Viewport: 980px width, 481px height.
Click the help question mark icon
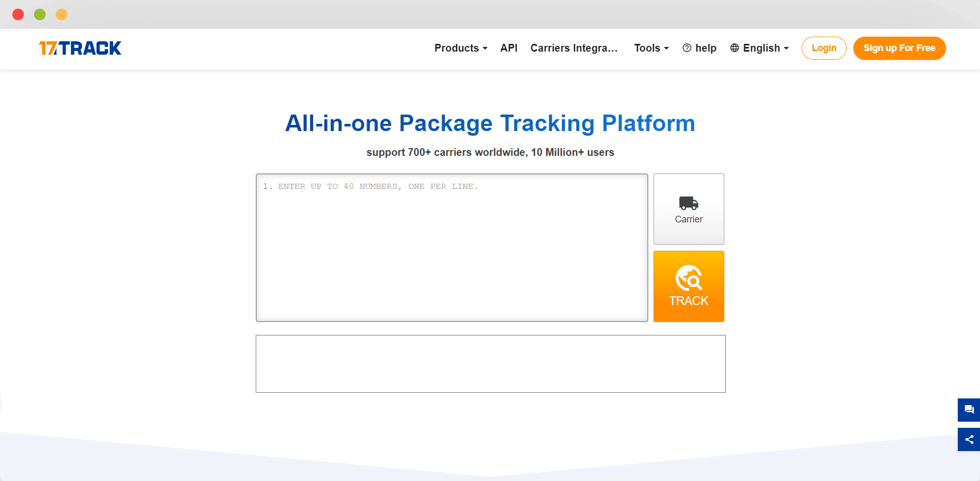coord(687,48)
